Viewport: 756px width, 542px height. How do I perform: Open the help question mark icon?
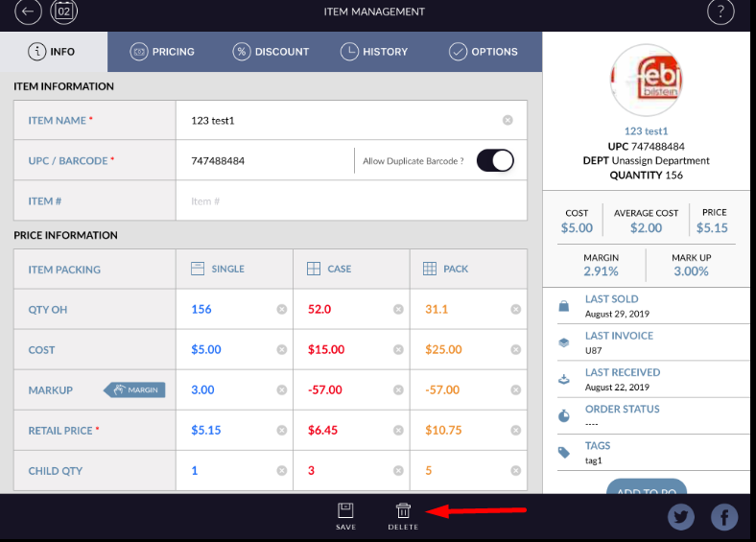pos(721,12)
